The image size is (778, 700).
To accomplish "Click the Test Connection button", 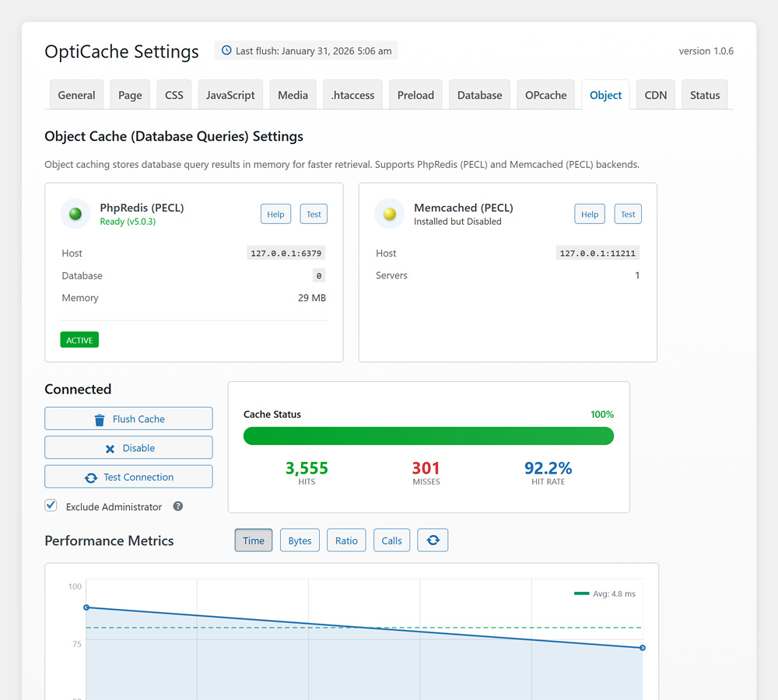I will [128, 477].
